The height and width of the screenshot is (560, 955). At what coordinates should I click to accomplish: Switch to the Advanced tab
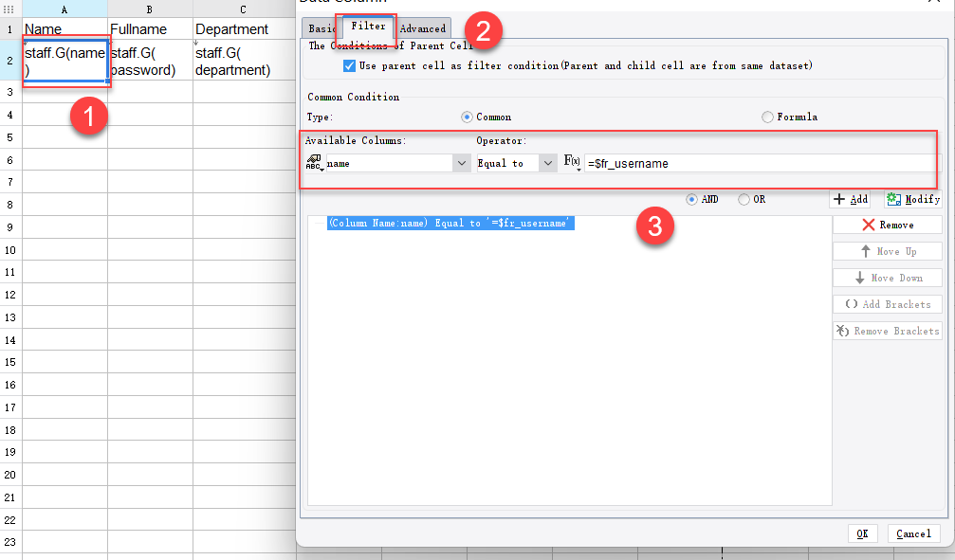[423, 28]
